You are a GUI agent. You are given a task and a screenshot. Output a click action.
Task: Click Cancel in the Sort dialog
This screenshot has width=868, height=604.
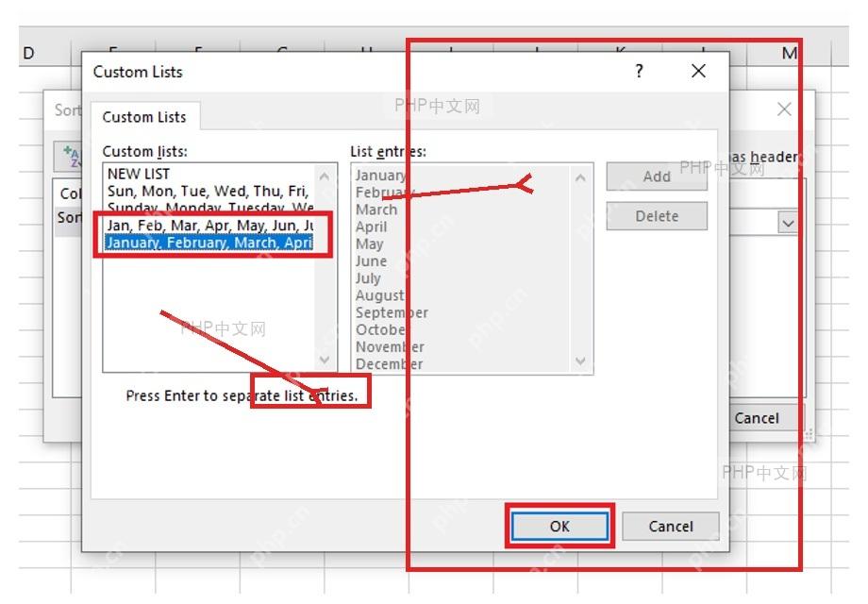[x=763, y=418]
